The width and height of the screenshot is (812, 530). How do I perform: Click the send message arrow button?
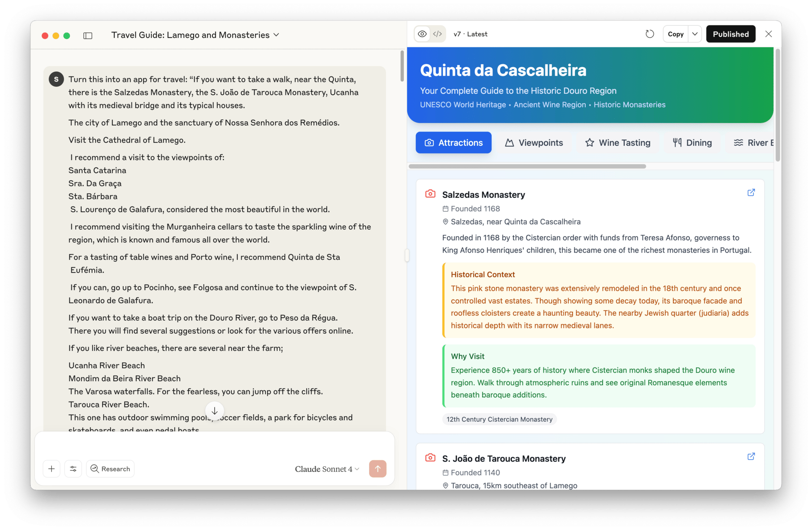tap(378, 469)
